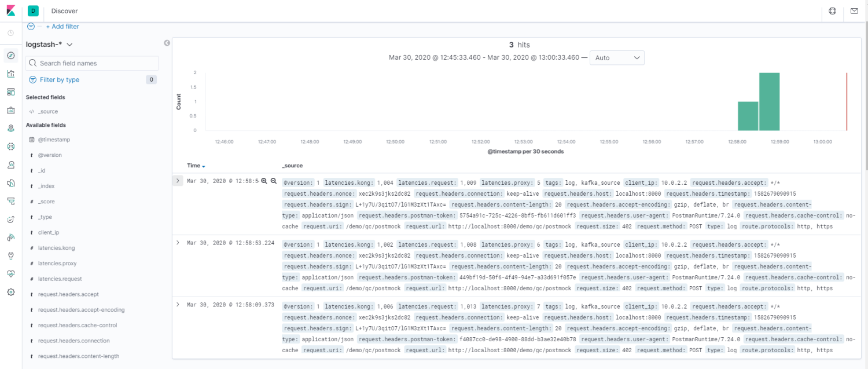
Task: Click in Search field names box
Action: pyautogui.click(x=92, y=63)
